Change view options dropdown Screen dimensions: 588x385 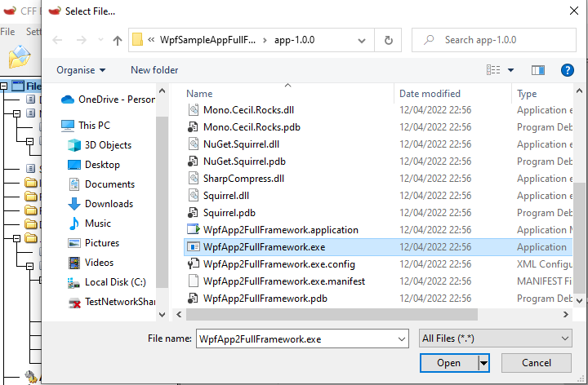click(x=511, y=70)
